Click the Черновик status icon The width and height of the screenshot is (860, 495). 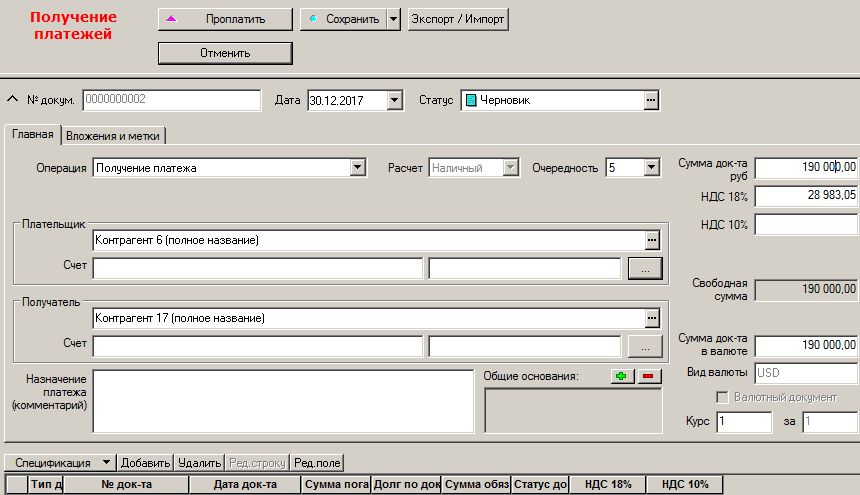coord(471,100)
